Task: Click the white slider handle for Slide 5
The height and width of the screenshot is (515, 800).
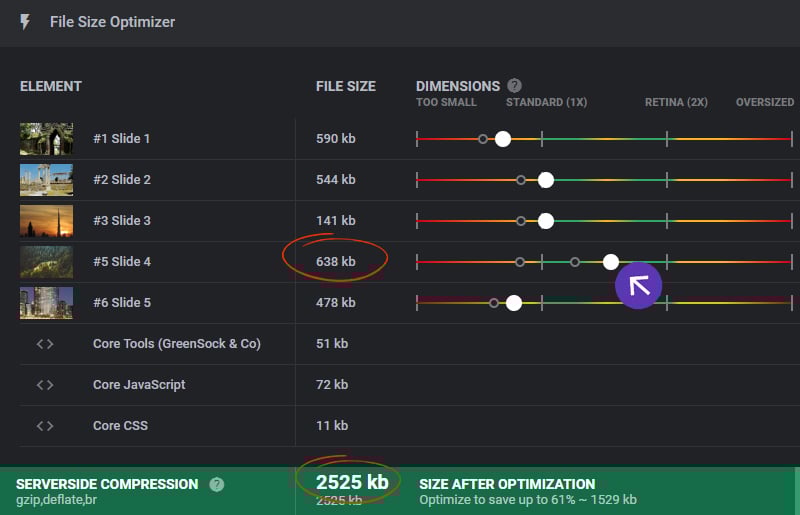Action: pyautogui.click(x=513, y=303)
